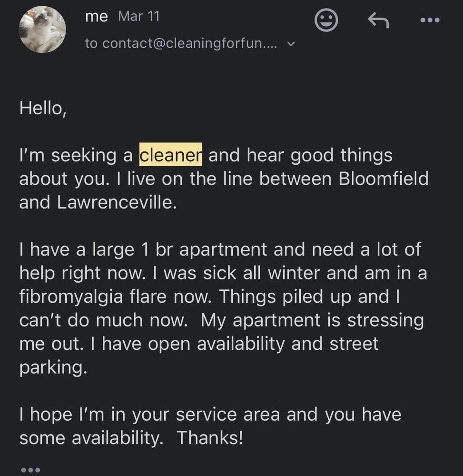Image resolution: width=463 pixels, height=476 pixels.
Task: Tap the reply arrow icon
Action: click(x=379, y=20)
